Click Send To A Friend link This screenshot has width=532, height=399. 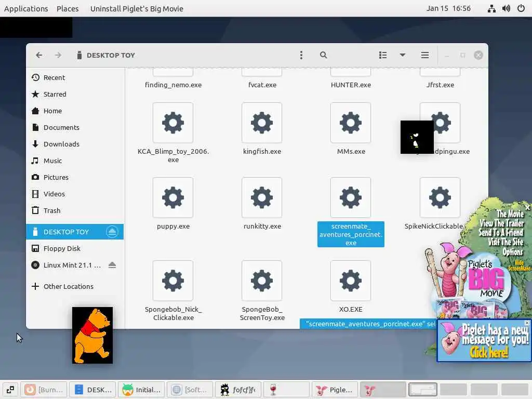501,232
